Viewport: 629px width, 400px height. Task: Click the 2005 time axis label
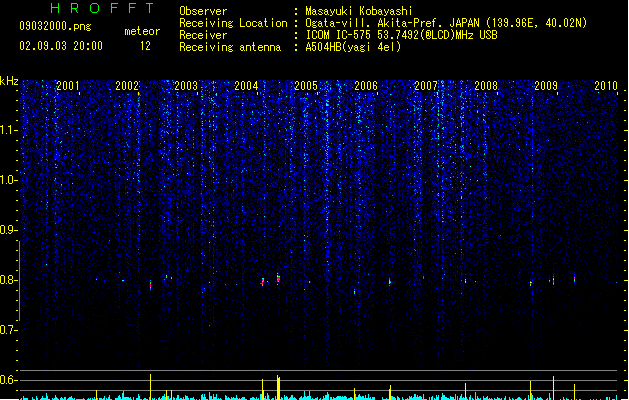coord(306,85)
